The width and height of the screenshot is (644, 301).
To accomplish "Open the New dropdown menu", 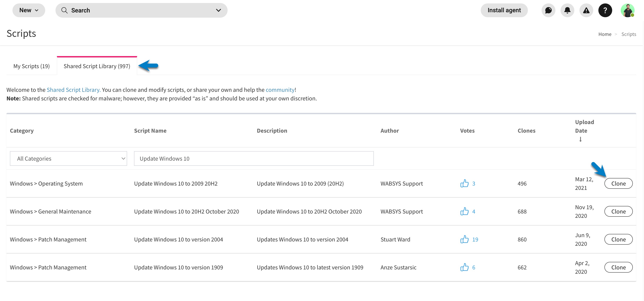I will coord(29,10).
